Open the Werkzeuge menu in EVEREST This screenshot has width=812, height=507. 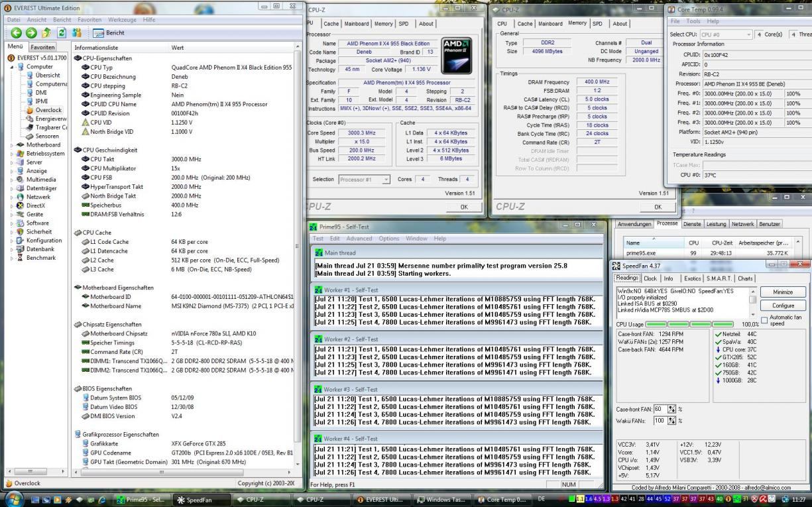[122, 20]
